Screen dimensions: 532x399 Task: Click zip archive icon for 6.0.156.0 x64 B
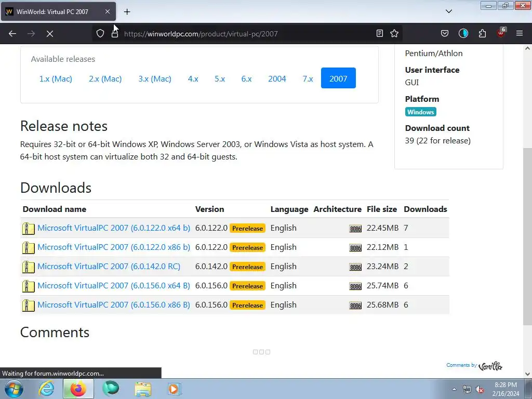[x=29, y=286]
